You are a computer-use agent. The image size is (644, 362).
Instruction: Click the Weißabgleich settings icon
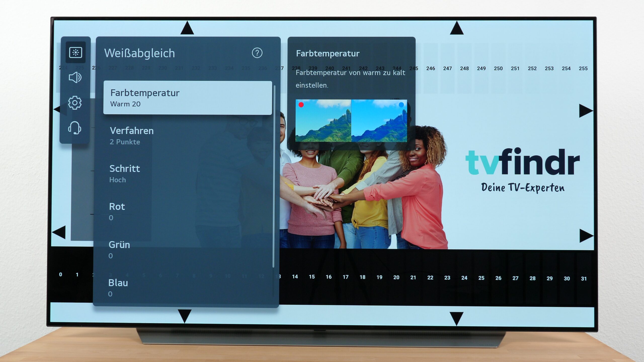[75, 52]
